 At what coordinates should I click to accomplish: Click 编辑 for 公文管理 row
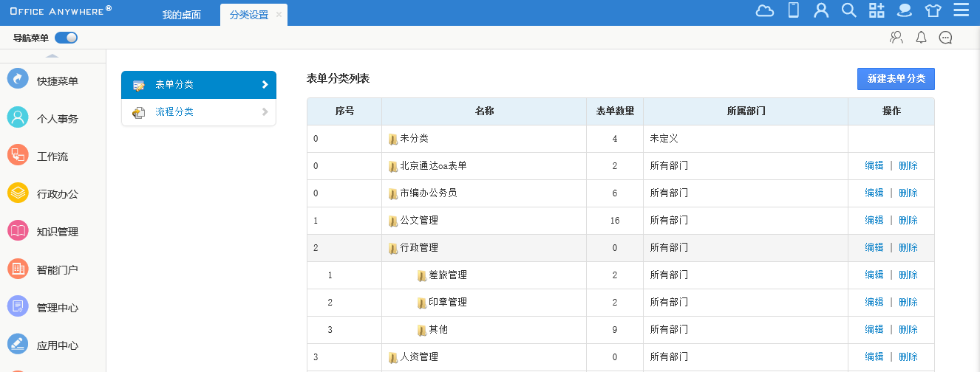[x=874, y=220]
